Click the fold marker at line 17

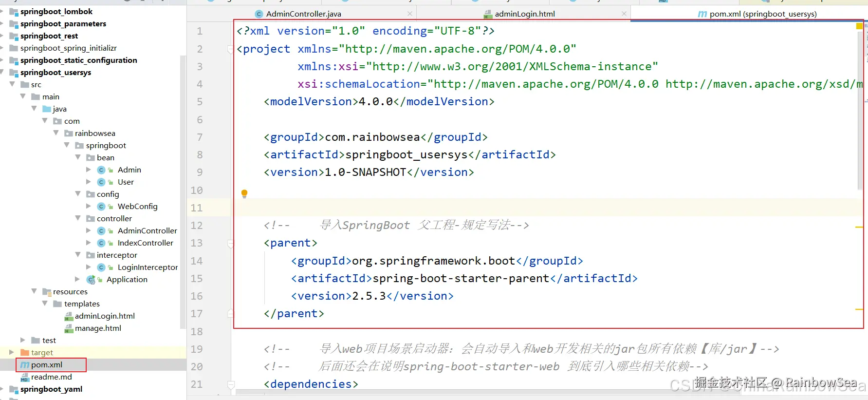tap(230, 313)
